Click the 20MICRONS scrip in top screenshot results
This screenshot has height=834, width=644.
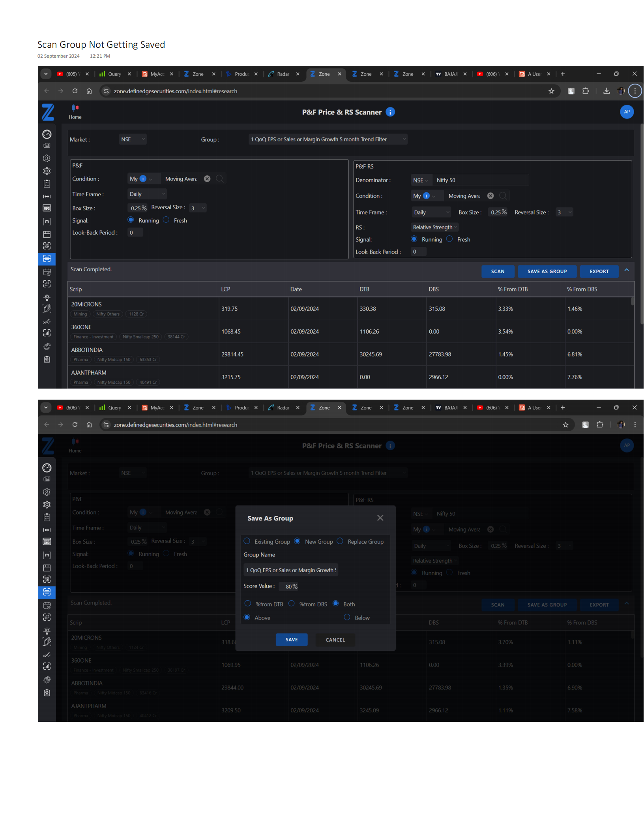coord(86,304)
